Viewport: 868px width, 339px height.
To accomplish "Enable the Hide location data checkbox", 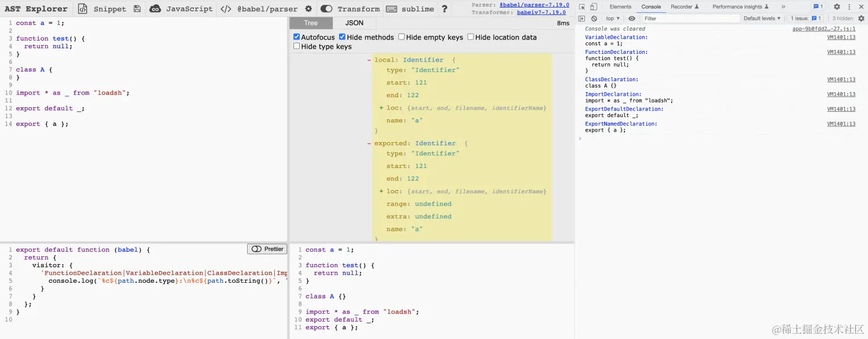I will point(471,37).
